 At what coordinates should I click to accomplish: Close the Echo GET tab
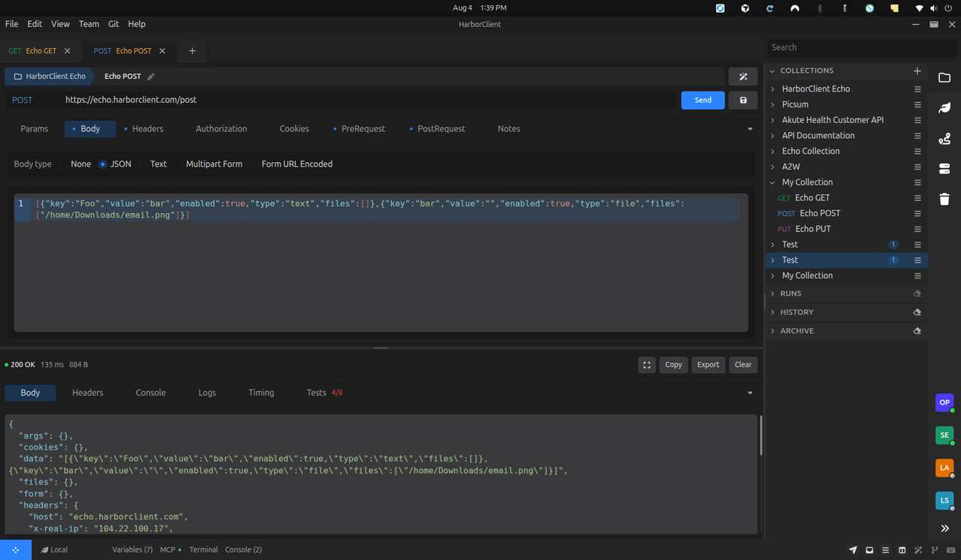(67, 51)
